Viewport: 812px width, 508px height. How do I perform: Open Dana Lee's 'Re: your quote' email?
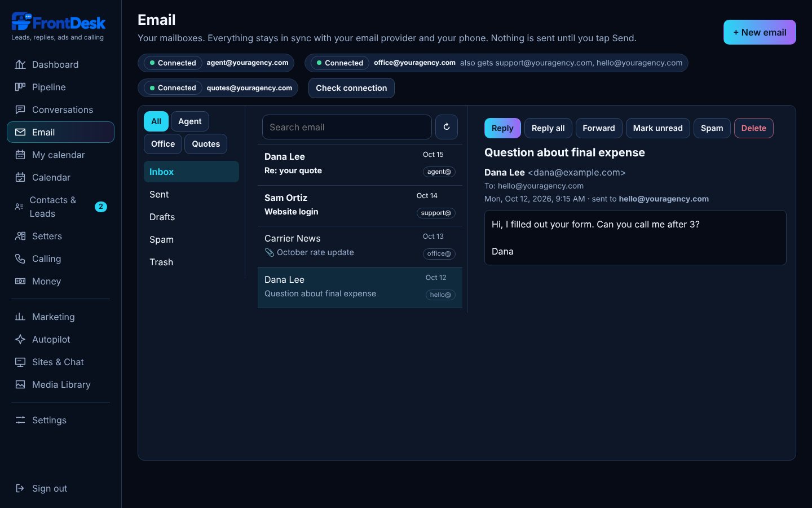[x=360, y=164]
